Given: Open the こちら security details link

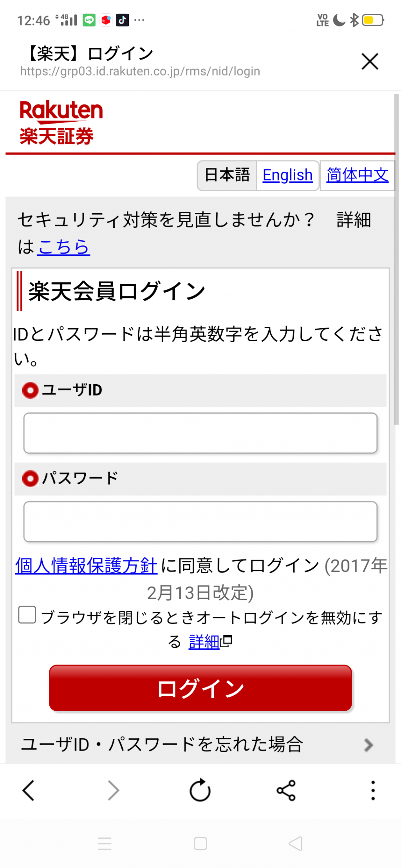Looking at the screenshot, I should pyautogui.click(x=64, y=247).
